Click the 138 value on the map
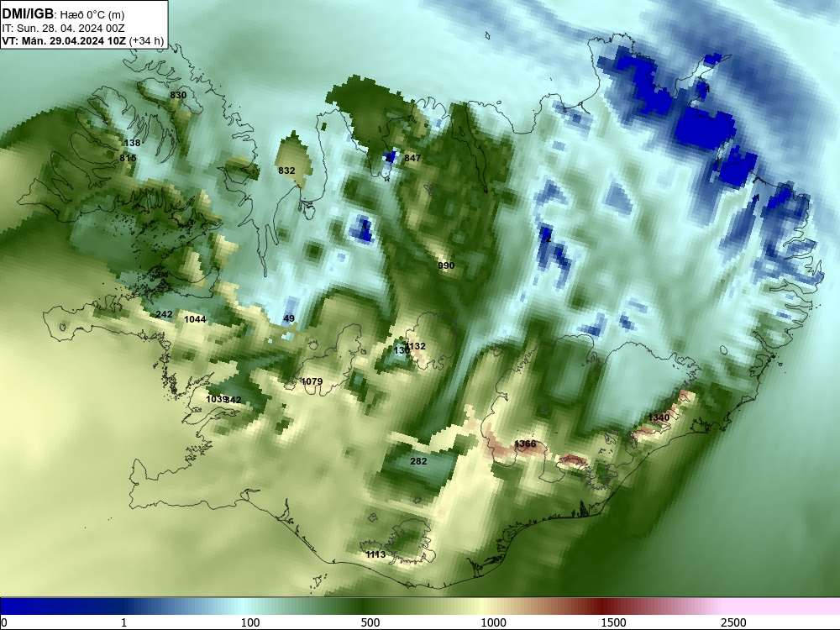The image size is (840, 630). (x=133, y=143)
